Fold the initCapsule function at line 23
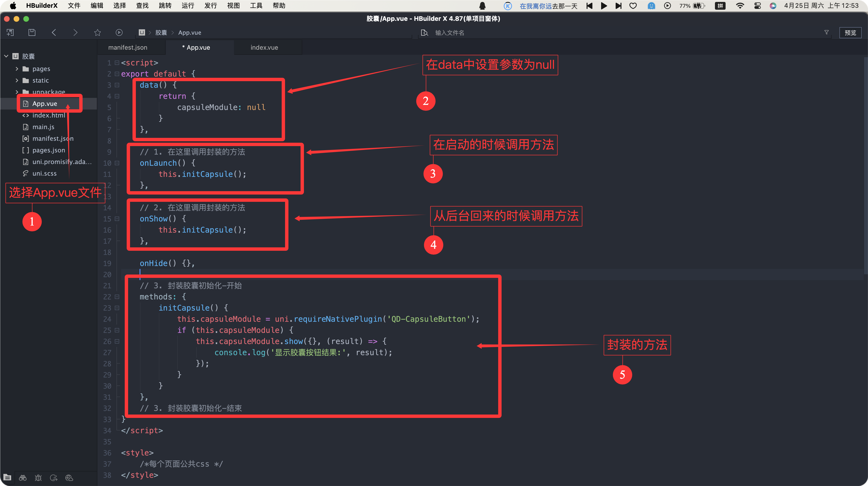 117,308
